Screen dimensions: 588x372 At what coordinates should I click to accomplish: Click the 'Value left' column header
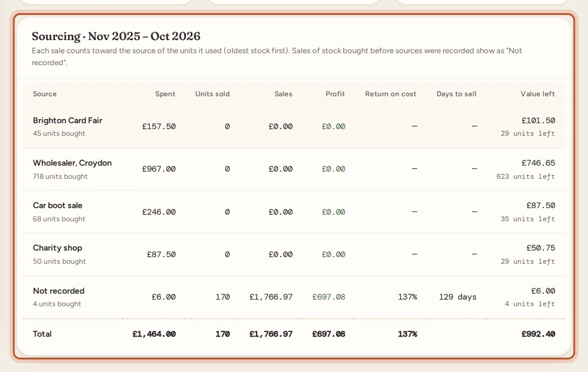[538, 94]
